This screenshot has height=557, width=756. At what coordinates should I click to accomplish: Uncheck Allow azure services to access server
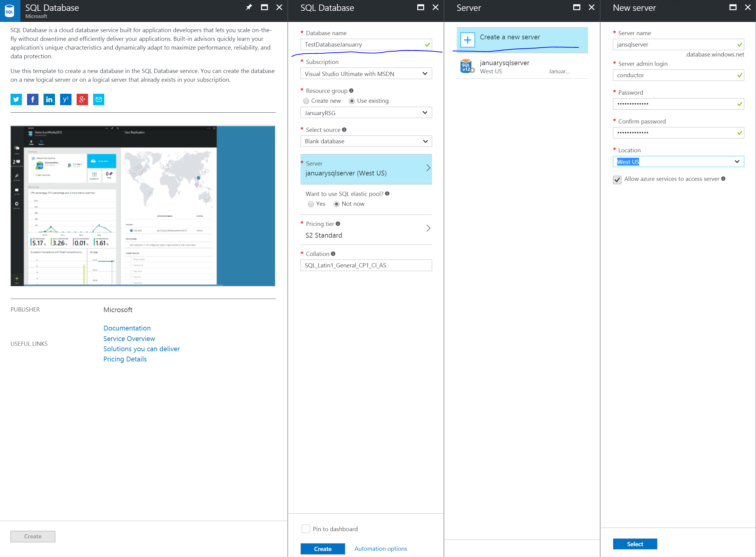point(617,179)
